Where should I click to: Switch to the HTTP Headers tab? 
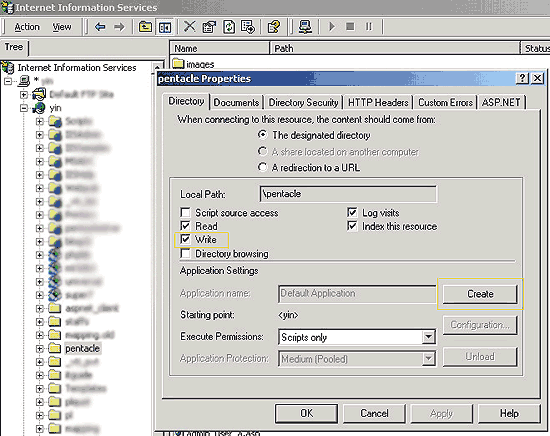(x=378, y=102)
